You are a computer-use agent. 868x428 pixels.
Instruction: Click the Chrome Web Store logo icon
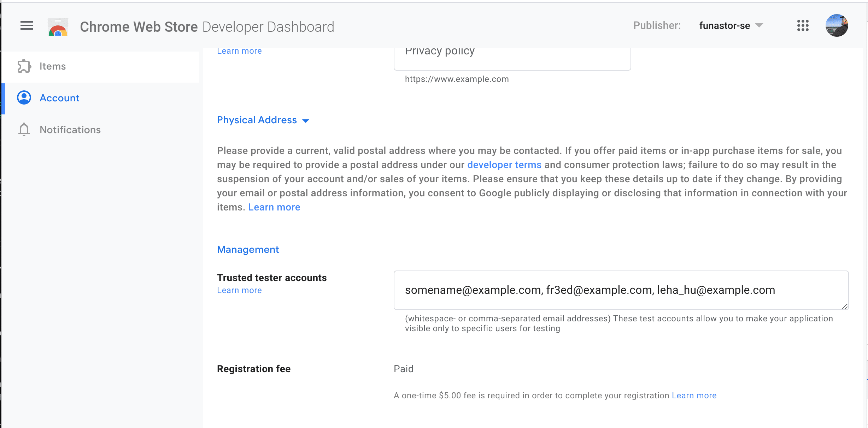[58, 26]
